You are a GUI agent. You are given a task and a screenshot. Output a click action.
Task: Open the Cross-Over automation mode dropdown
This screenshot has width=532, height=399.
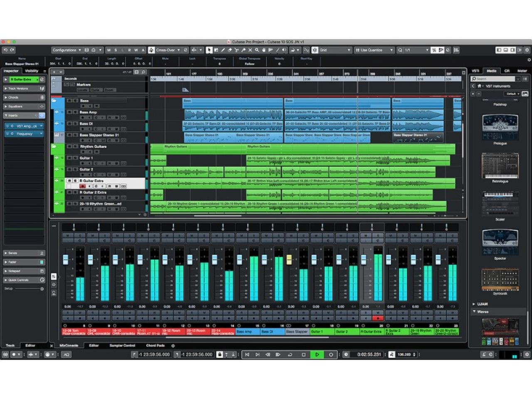[x=168, y=50]
